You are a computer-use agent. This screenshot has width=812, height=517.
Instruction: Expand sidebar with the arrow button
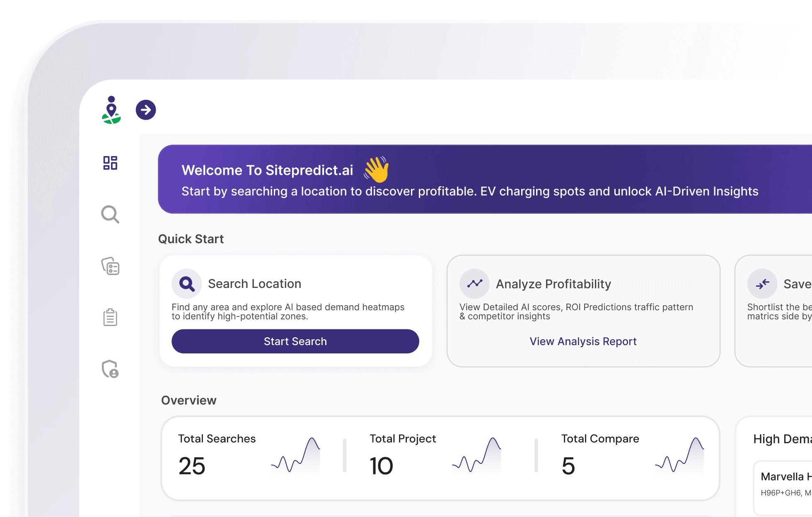coord(146,110)
